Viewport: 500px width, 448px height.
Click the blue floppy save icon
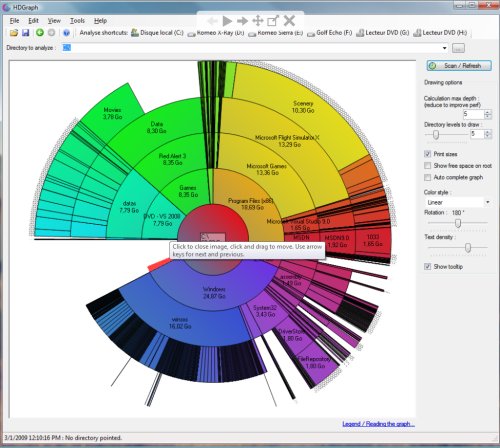26,33
